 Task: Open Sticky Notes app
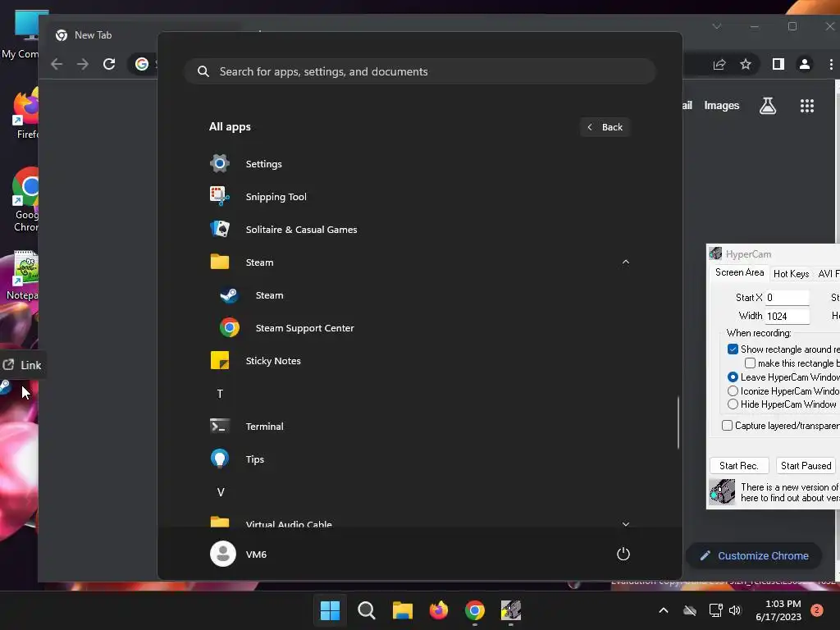[419, 361]
